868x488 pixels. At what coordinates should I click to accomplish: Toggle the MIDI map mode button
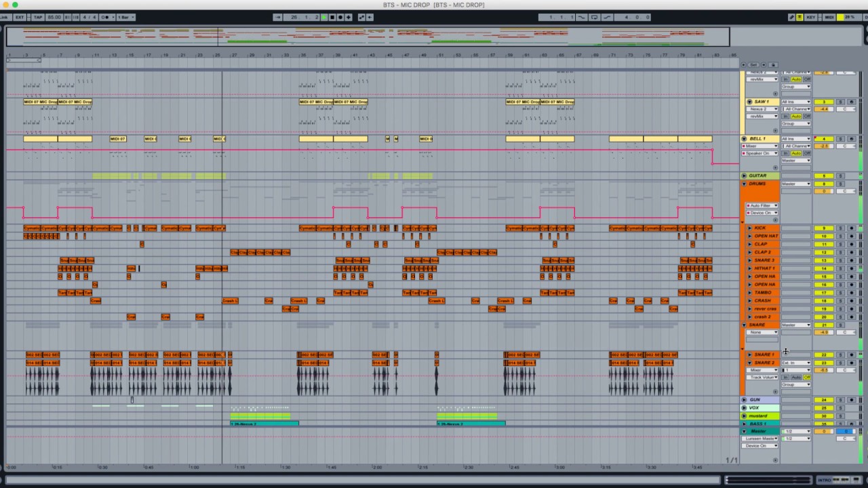click(829, 17)
